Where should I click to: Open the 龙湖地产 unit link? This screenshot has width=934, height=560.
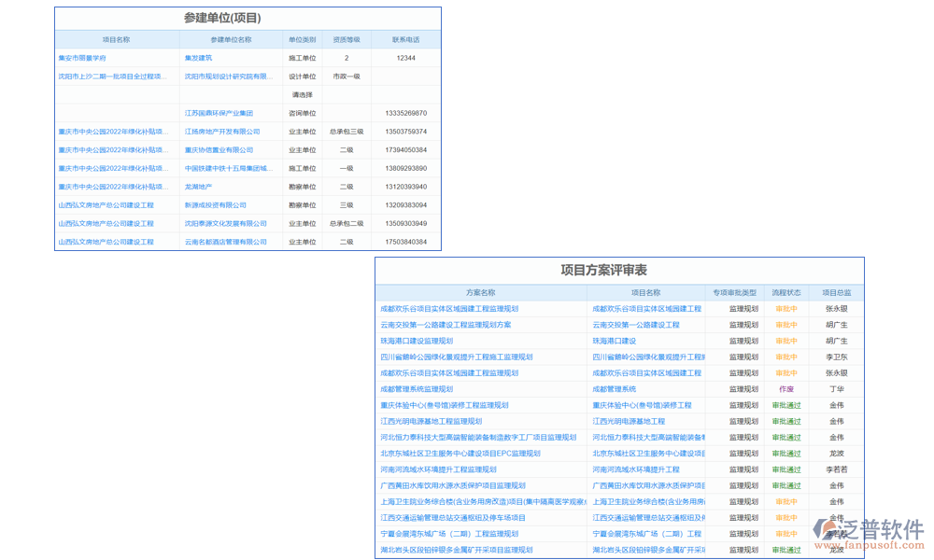[x=198, y=187]
